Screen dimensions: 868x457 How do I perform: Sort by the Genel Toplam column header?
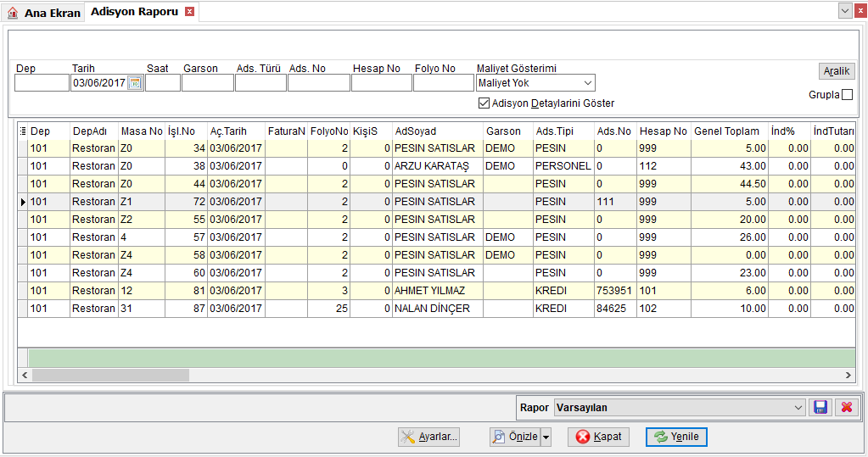[729, 131]
